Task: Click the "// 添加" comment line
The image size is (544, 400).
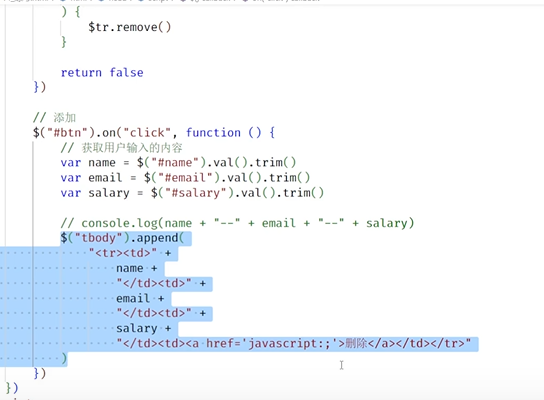Action: coord(54,118)
